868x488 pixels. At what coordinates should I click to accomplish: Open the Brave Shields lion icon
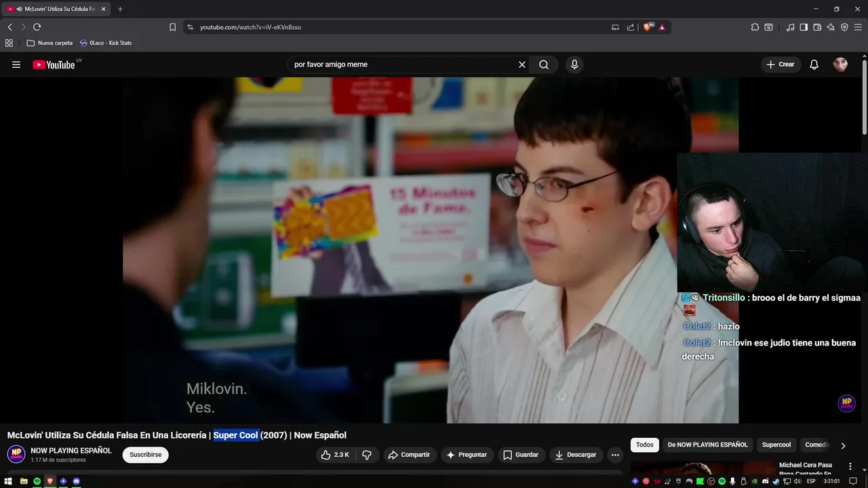tap(648, 27)
